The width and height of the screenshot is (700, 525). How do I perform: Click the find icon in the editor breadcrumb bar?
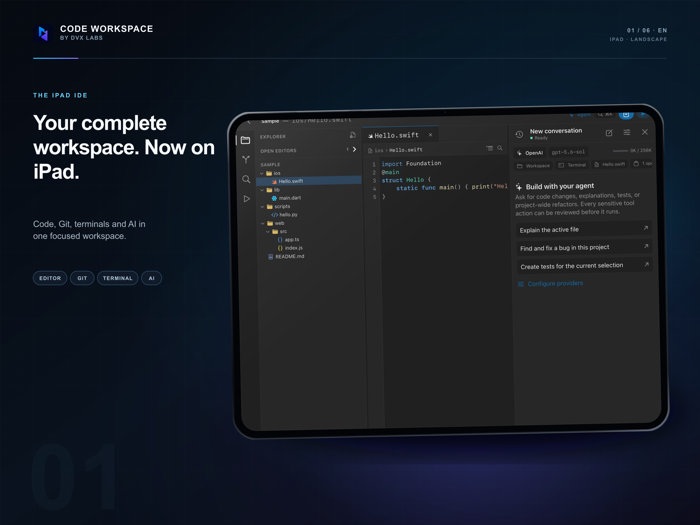coord(500,148)
